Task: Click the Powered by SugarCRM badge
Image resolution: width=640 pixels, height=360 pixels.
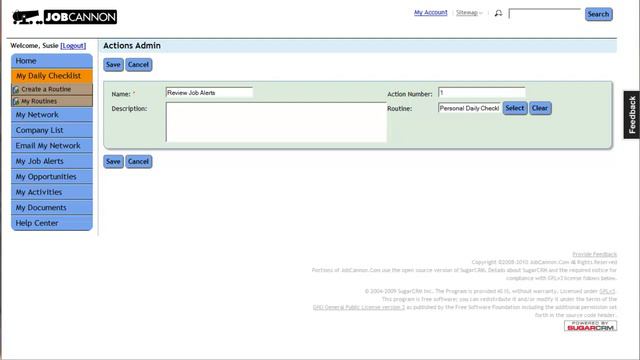Action: [x=590, y=326]
